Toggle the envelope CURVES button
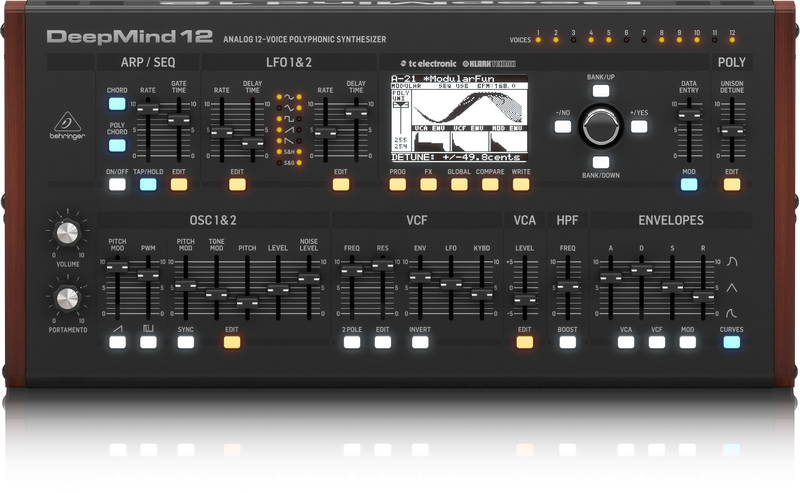 click(732, 342)
